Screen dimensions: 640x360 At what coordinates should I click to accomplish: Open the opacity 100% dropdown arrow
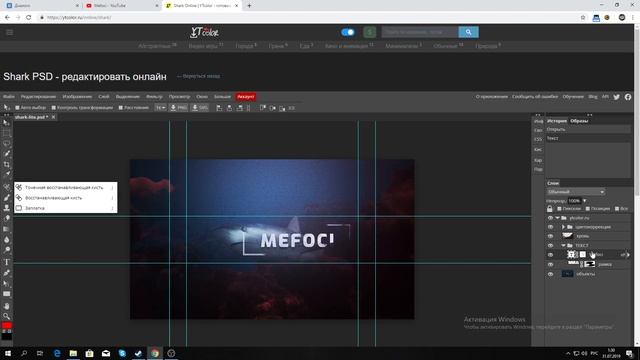pos(584,201)
